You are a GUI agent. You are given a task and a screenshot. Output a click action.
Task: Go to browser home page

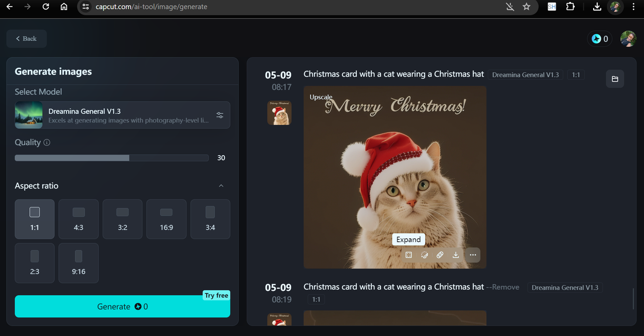coord(64,7)
